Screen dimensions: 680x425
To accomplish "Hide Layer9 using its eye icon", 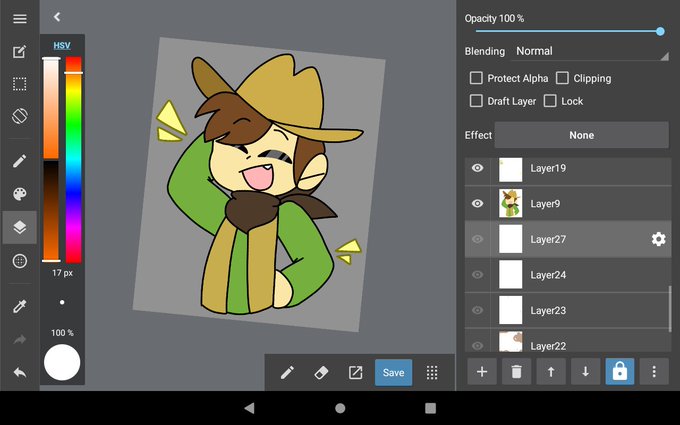I will tap(477, 203).
